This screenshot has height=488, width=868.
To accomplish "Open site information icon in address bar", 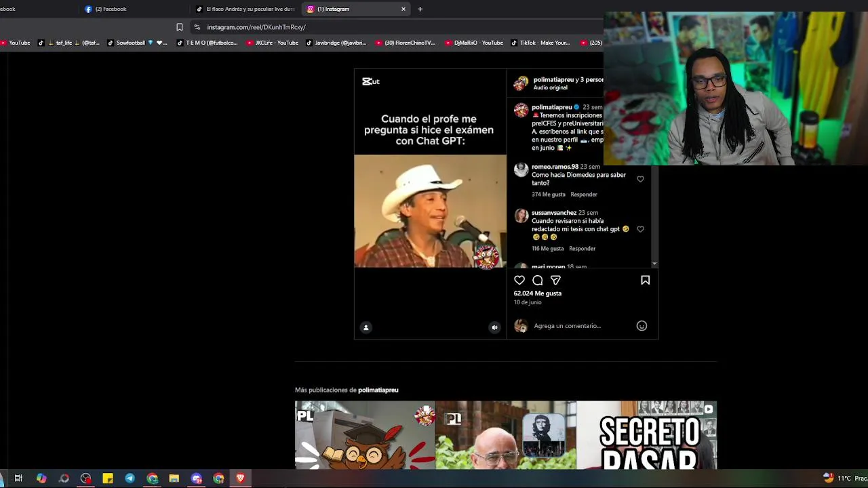I will [x=197, y=27].
